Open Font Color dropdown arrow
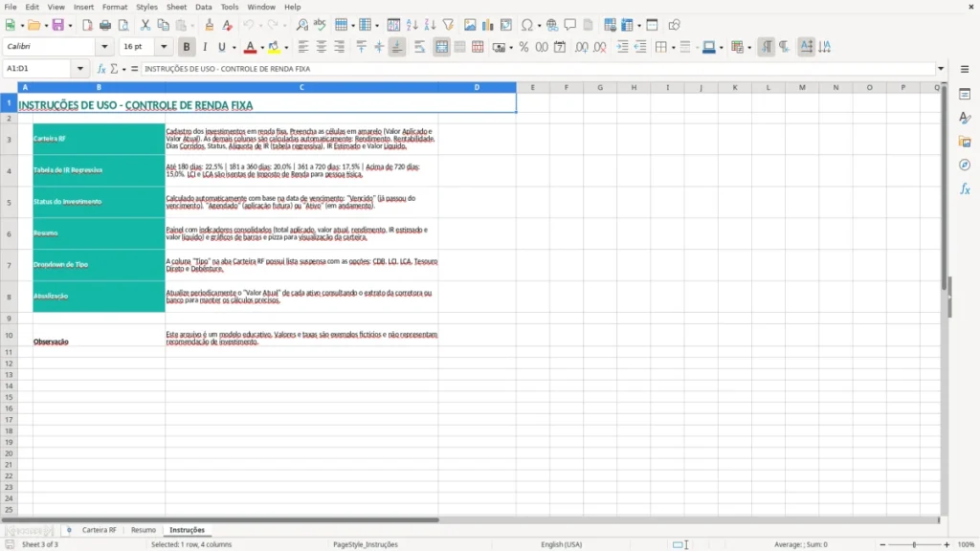 pyautogui.click(x=262, y=48)
